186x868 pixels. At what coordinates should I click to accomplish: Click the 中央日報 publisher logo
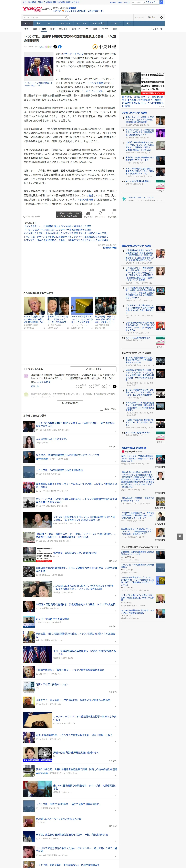click(104, 47)
